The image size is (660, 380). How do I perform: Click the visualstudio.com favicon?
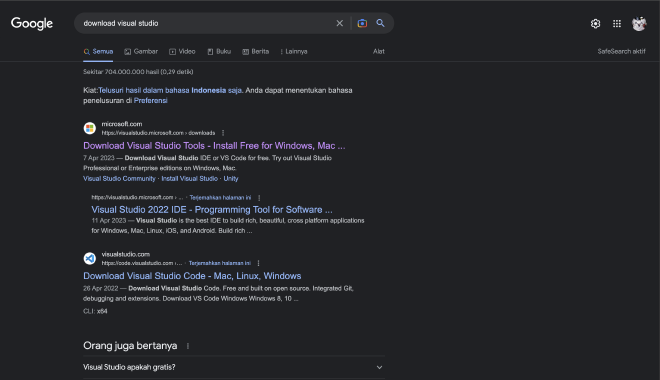click(90, 258)
